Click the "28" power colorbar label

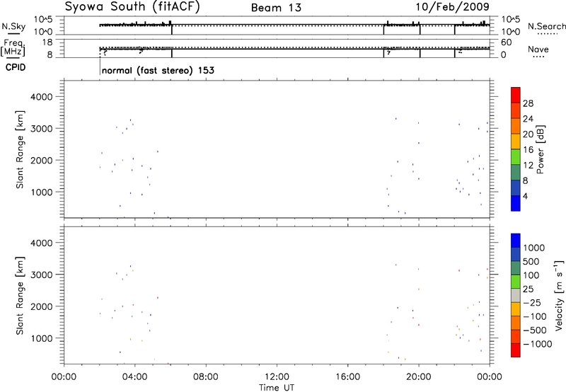pos(528,103)
